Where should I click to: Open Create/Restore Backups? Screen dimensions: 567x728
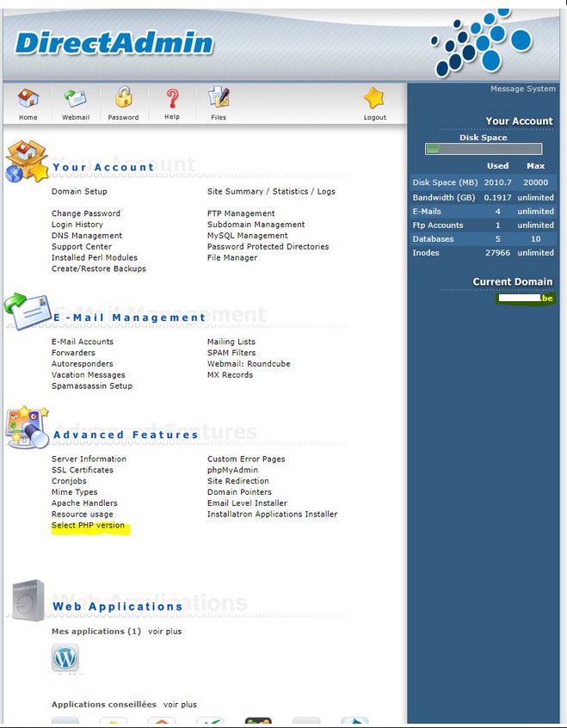[99, 268]
